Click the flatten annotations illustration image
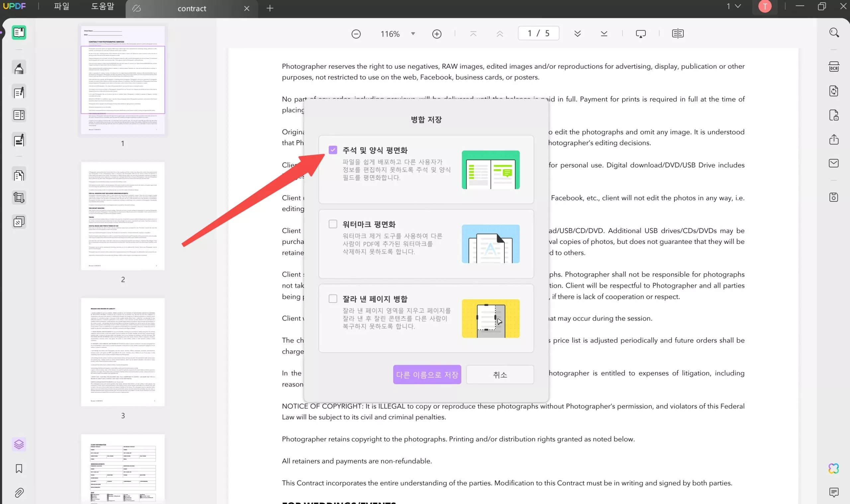This screenshot has height=504, width=850. pyautogui.click(x=490, y=170)
